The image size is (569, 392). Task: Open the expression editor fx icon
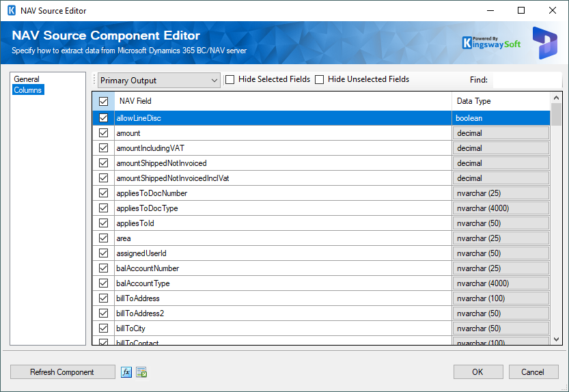126,372
